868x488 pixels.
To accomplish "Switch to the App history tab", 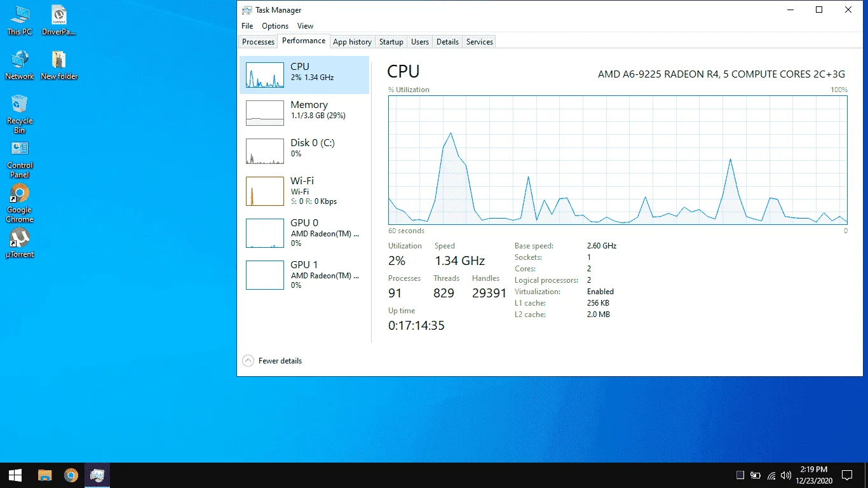I will pyautogui.click(x=352, y=42).
